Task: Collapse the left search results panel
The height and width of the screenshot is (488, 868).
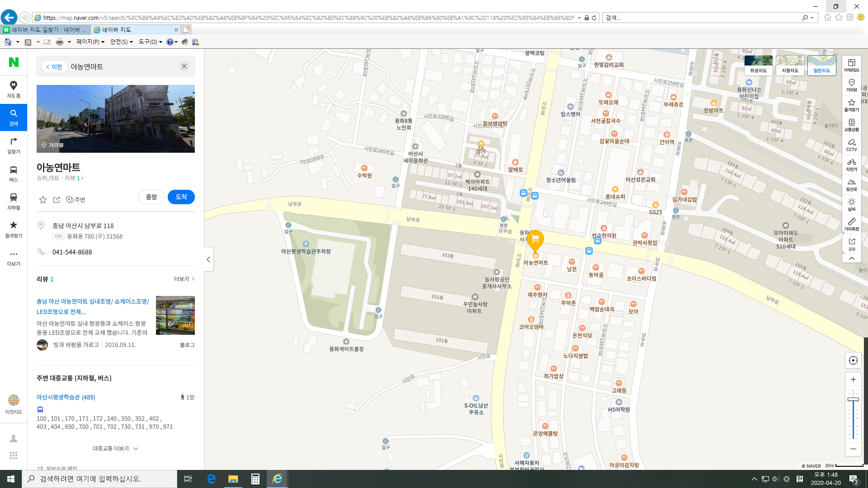Action: 208,259
